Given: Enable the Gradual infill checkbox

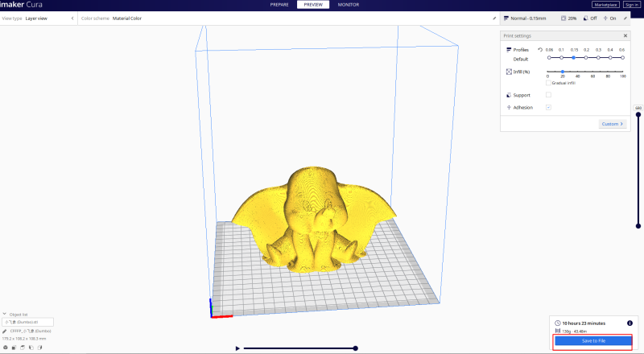Looking at the screenshot, I should 548,83.
